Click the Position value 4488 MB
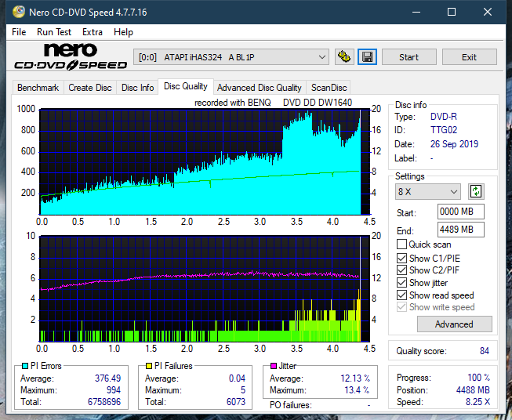This screenshot has width=512, height=420. (473, 390)
